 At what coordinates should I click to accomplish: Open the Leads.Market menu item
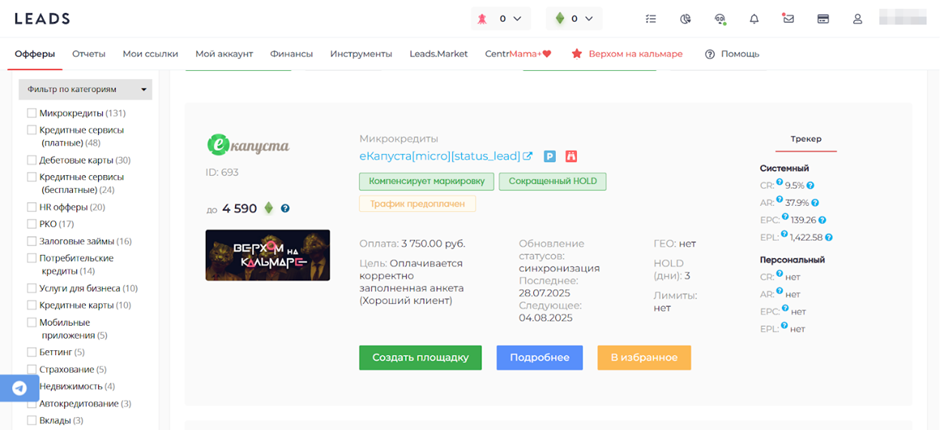tap(439, 54)
